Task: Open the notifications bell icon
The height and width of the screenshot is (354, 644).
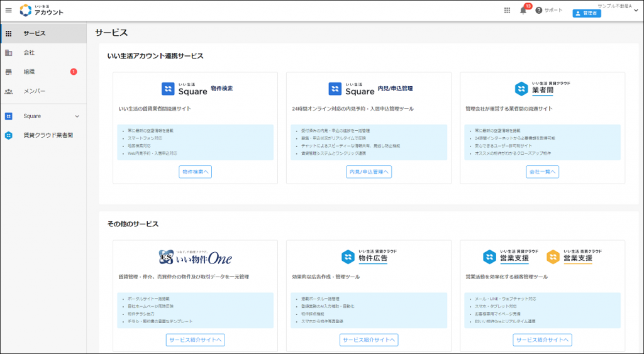Action: pos(523,10)
